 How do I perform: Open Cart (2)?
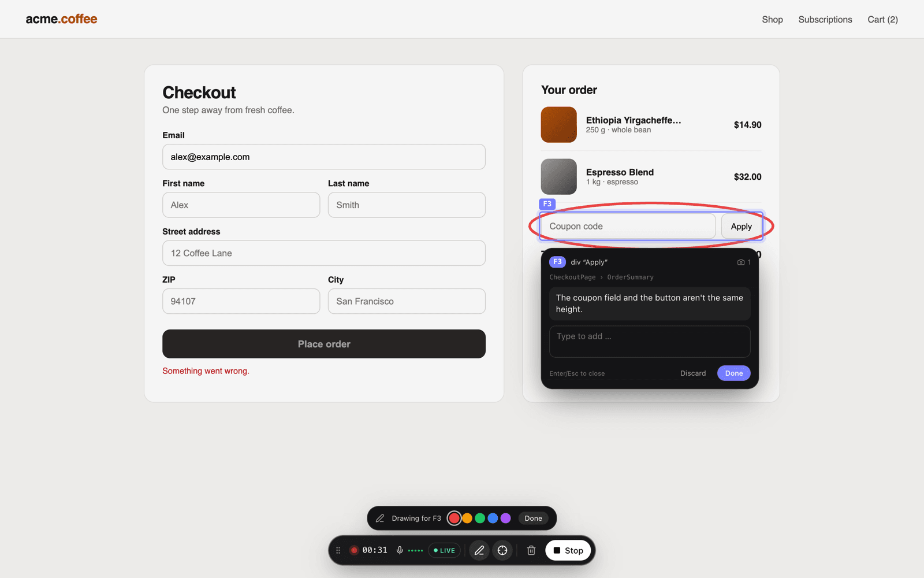coord(882,20)
